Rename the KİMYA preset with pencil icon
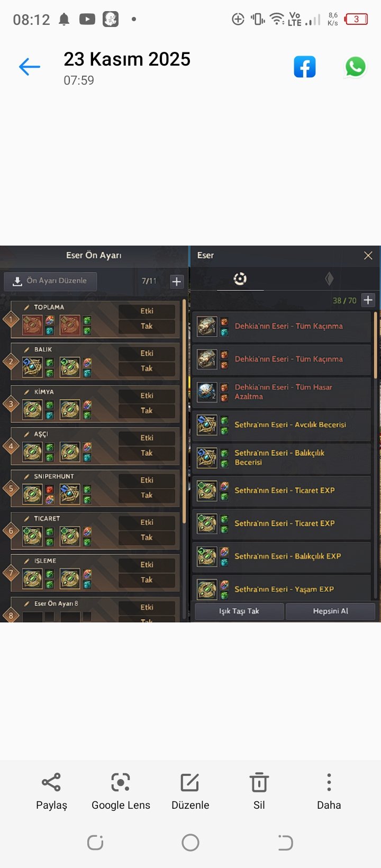 [27, 392]
